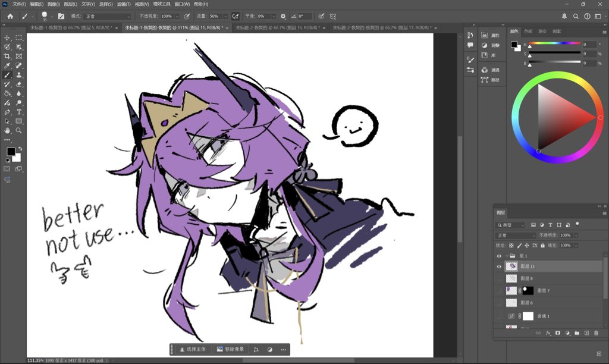Open the 窗口(W) menu
This screenshot has width=609, height=364.
[x=182, y=4]
